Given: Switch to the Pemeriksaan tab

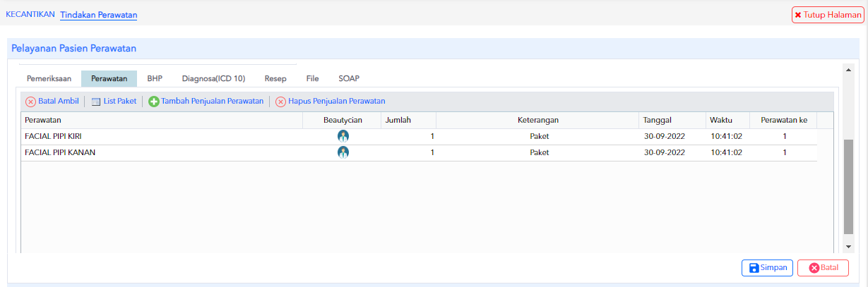Looking at the screenshot, I should [x=49, y=79].
